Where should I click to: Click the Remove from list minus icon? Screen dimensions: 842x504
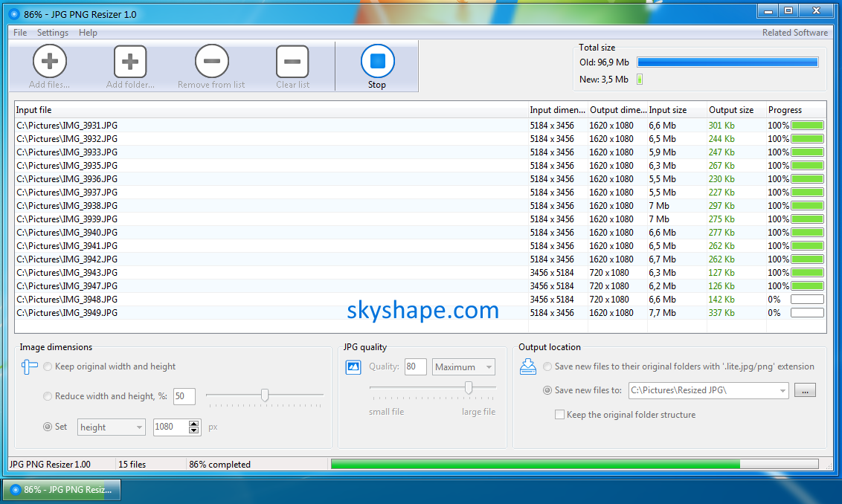coord(211,61)
